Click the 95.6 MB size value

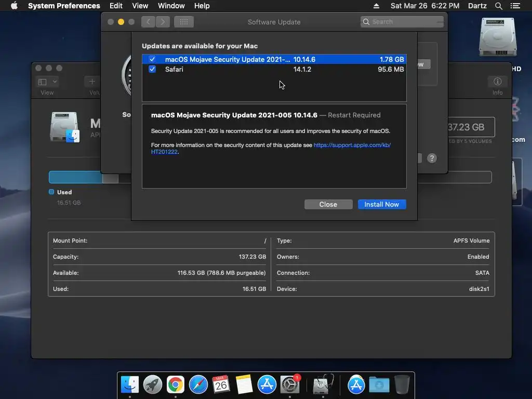pos(391,69)
